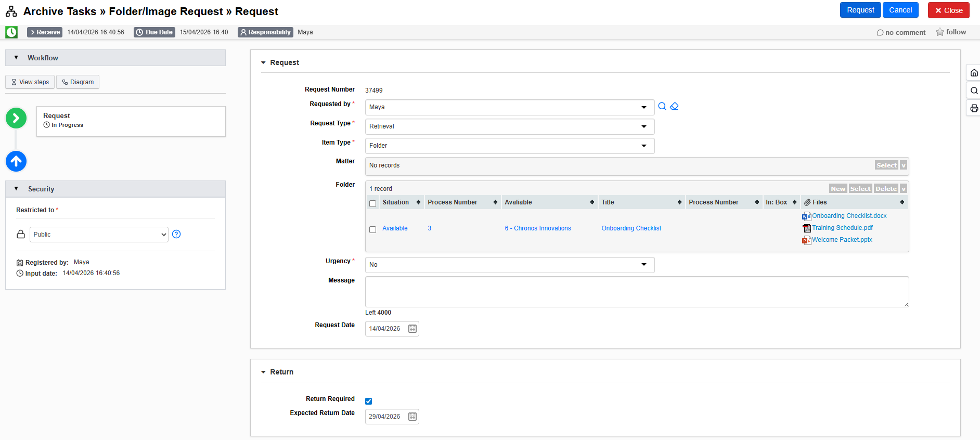Image resolution: width=980 pixels, height=440 pixels.
Task: Open the Onboarding Checklist title link
Action: [x=631, y=228]
